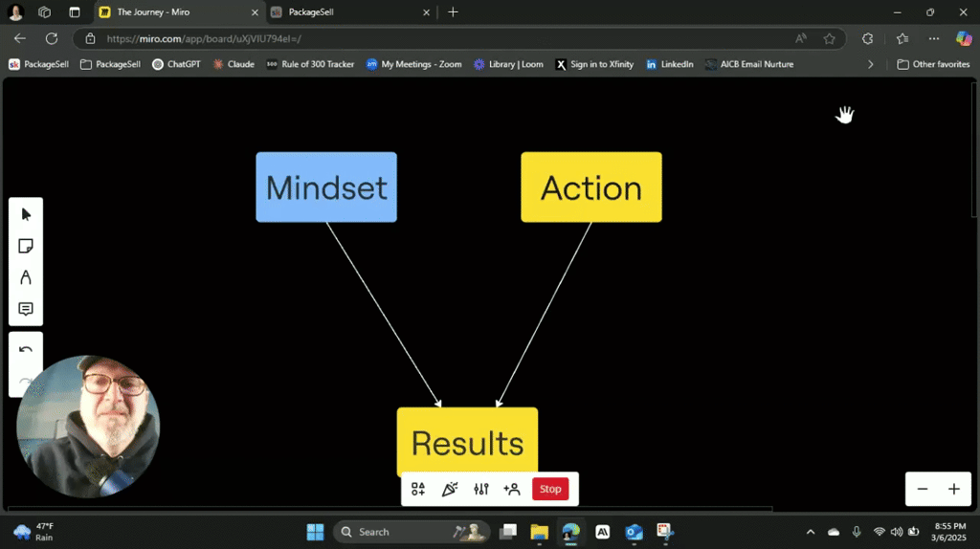980x549 pixels.
Task: Close The Journey - Miro tab
Action: click(x=255, y=11)
